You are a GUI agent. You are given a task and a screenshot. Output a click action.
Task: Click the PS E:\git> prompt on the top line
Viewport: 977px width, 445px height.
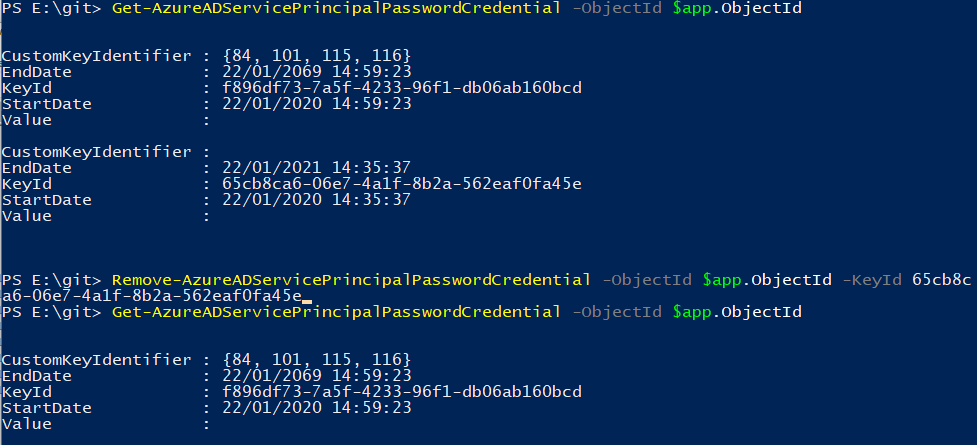[52, 9]
